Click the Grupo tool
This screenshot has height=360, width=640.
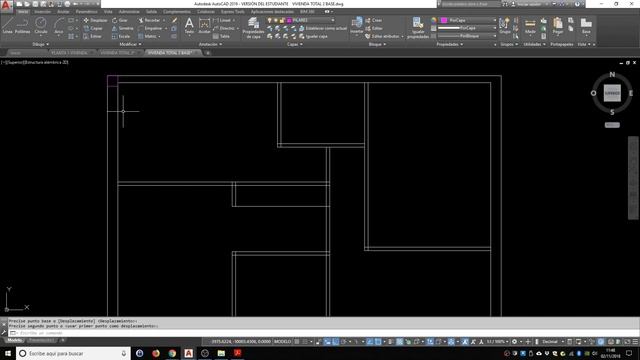(x=505, y=25)
